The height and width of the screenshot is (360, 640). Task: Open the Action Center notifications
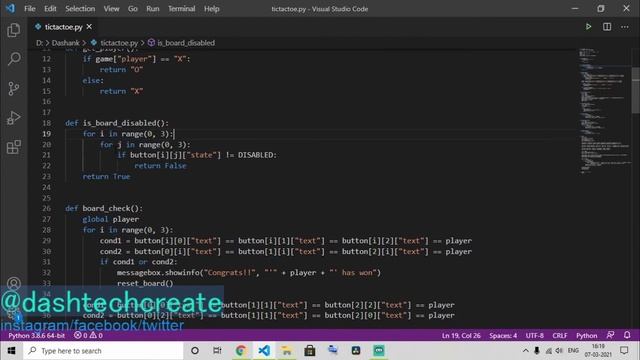[624, 351]
